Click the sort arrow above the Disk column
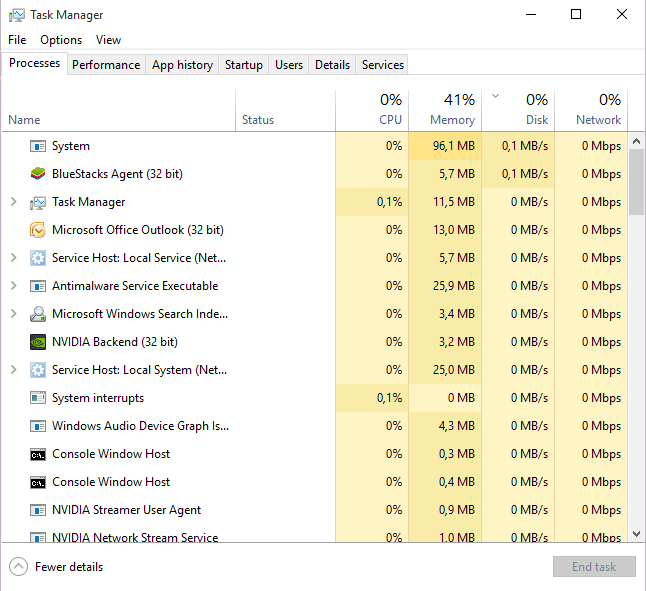This screenshot has height=591, width=646. (x=496, y=96)
